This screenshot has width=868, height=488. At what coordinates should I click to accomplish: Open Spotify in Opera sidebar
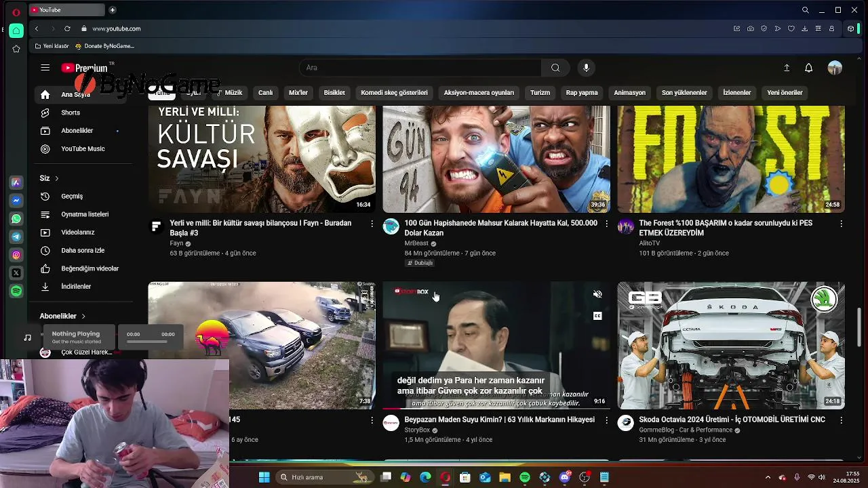point(16,291)
